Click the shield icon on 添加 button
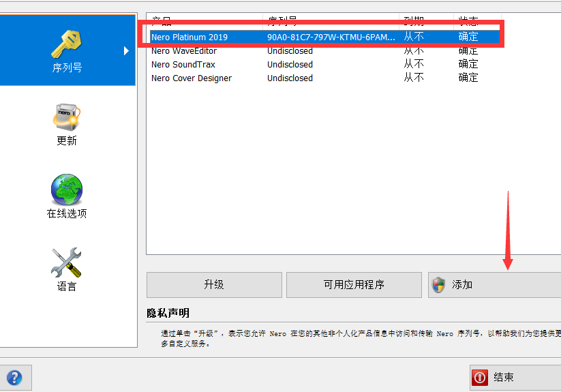Viewport: 561px width, 392px height. 438,285
